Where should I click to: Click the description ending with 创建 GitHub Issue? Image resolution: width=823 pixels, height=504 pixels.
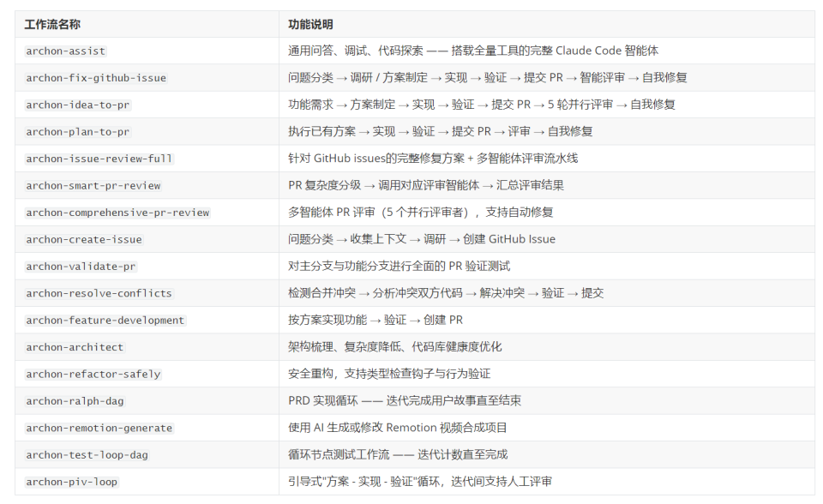(422, 239)
